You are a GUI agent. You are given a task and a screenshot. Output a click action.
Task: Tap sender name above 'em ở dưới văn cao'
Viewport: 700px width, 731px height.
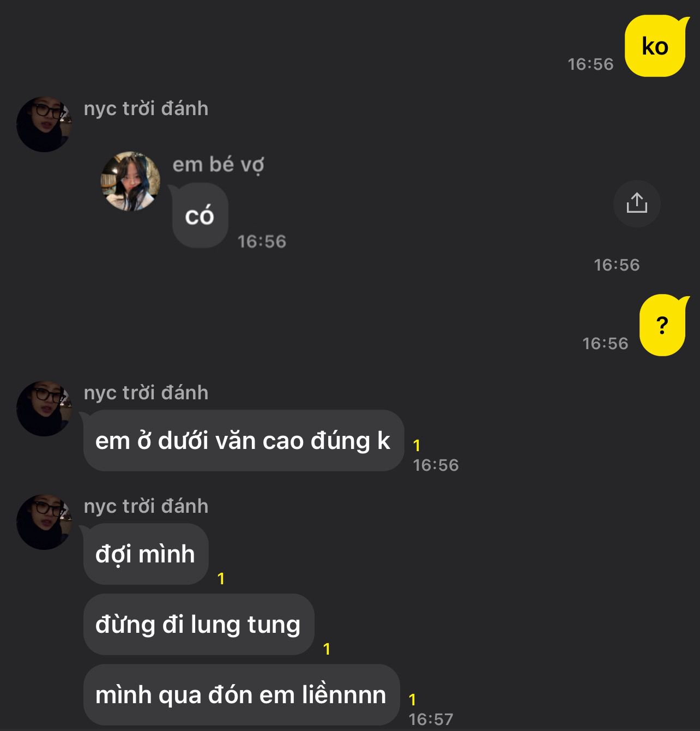pos(146,392)
